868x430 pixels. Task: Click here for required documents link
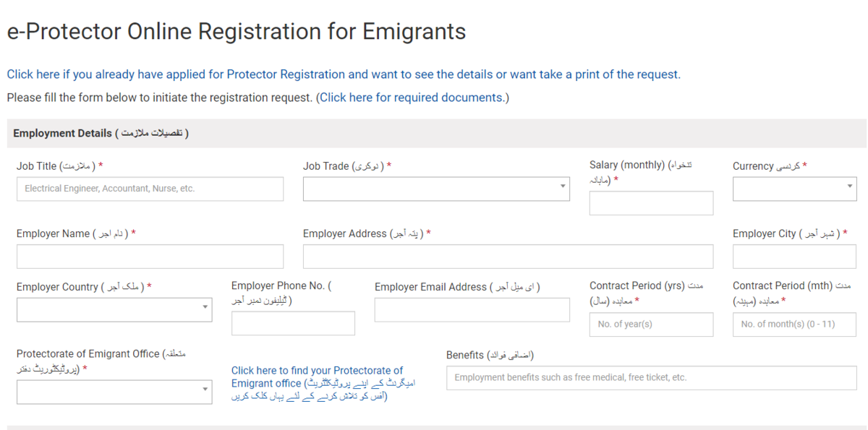(x=412, y=98)
